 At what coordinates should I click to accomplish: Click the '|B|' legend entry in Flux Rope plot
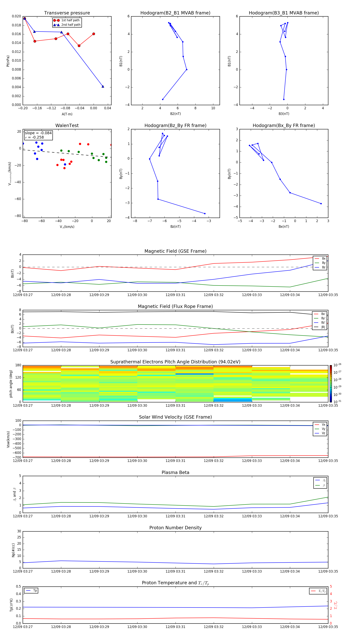pos(320,327)
